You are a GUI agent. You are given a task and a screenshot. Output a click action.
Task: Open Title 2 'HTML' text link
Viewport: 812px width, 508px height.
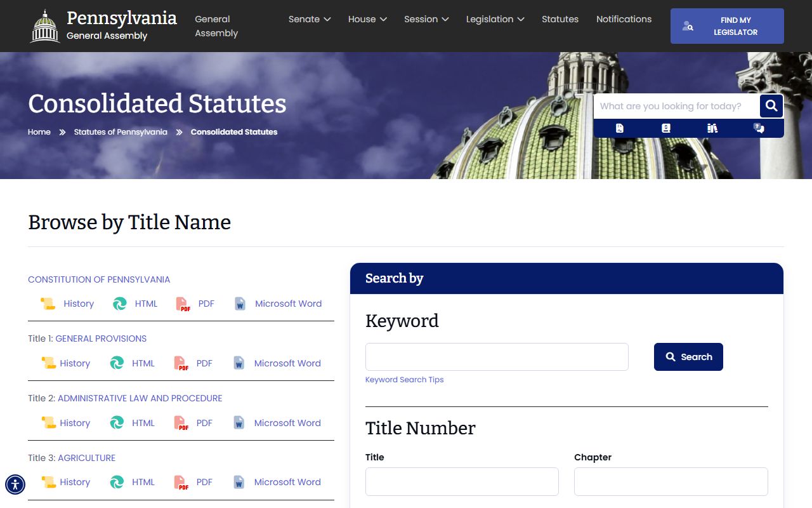point(143,423)
